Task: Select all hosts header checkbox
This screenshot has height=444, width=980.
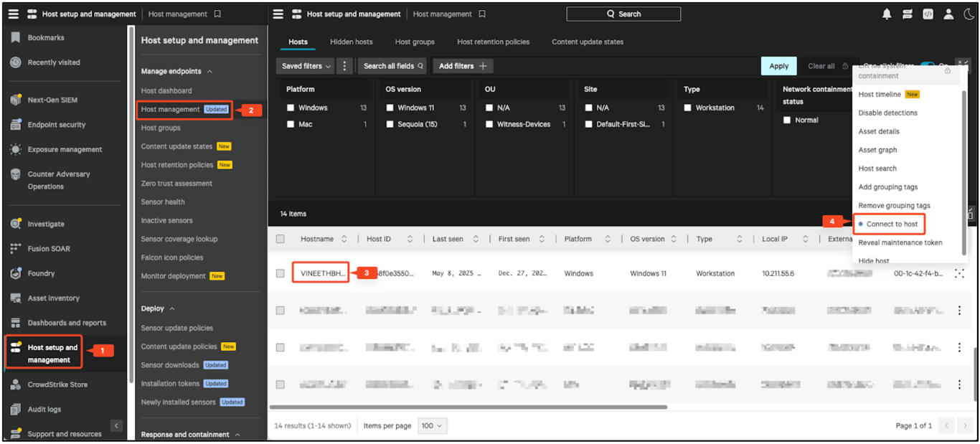Action: pyautogui.click(x=281, y=239)
